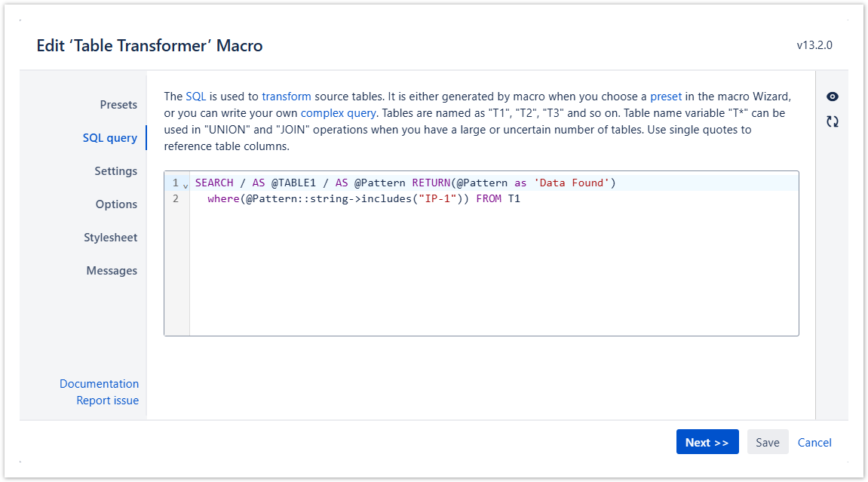The width and height of the screenshot is (868, 482).
Task: Open the Messages tab
Action: point(112,271)
